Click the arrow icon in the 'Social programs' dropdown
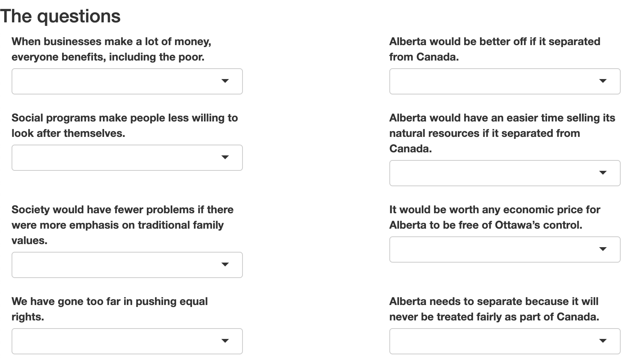 click(x=225, y=157)
